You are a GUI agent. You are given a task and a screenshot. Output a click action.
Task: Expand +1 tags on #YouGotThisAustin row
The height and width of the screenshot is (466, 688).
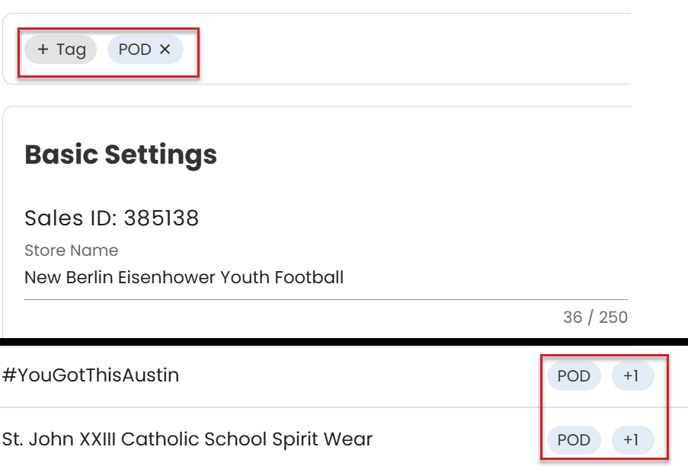[x=631, y=376]
